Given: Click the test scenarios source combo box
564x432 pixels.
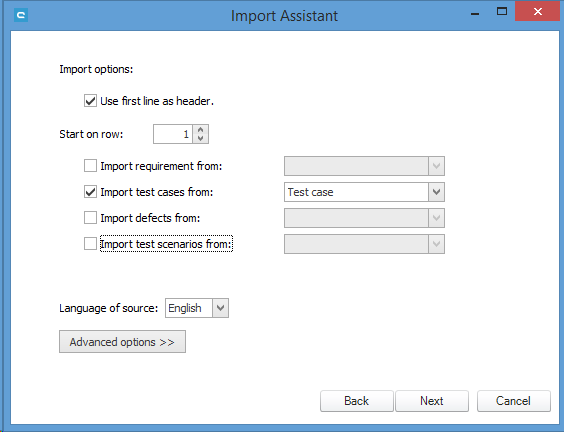Looking at the screenshot, I should (364, 244).
